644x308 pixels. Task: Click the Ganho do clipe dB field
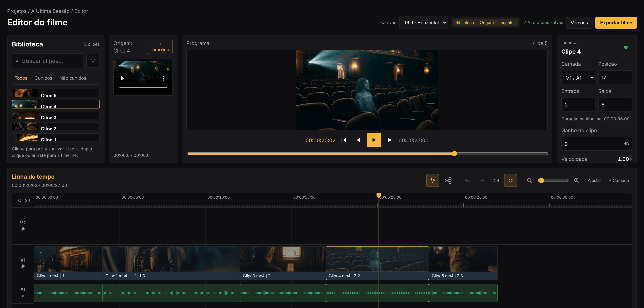[596, 144]
